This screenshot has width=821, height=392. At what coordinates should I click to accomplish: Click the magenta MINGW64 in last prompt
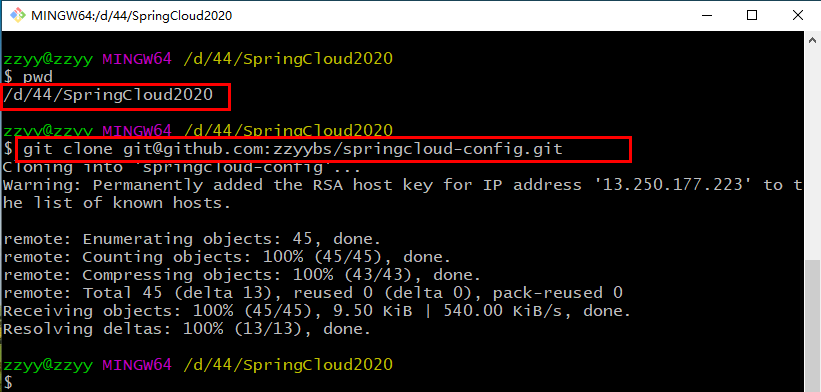tap(137, 365)
